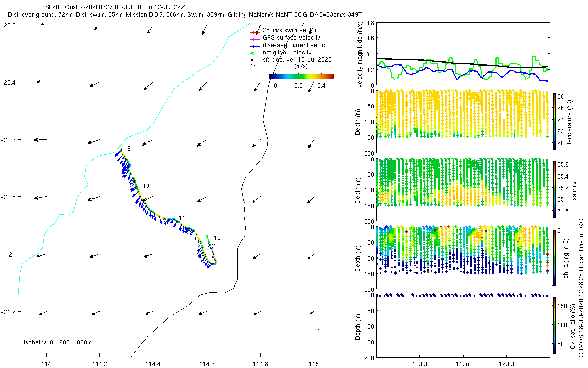The height and width of the screenshot is (368, 588).
Task: Click the salinity depth-time section plot
Action: (462, 190)
